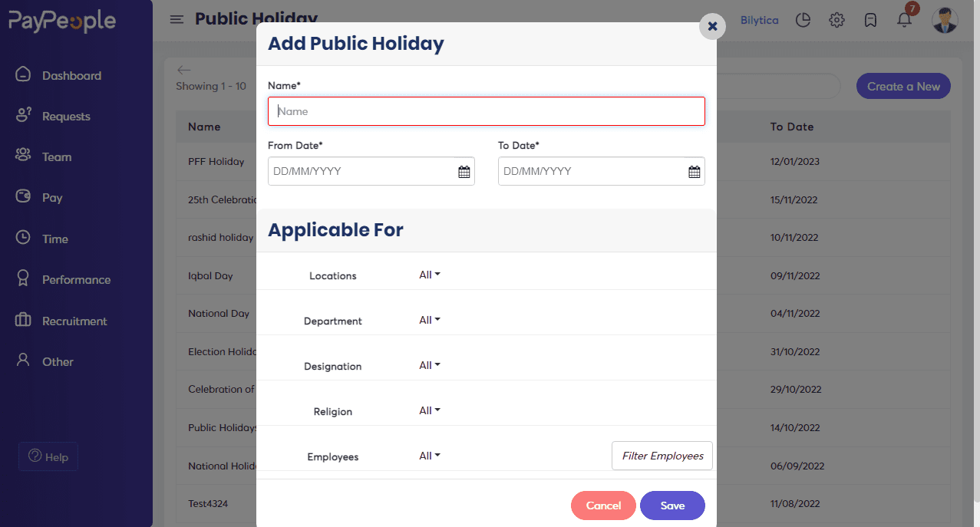Click the back arrow above the table
980x527 pixels.
coord(183,70)
